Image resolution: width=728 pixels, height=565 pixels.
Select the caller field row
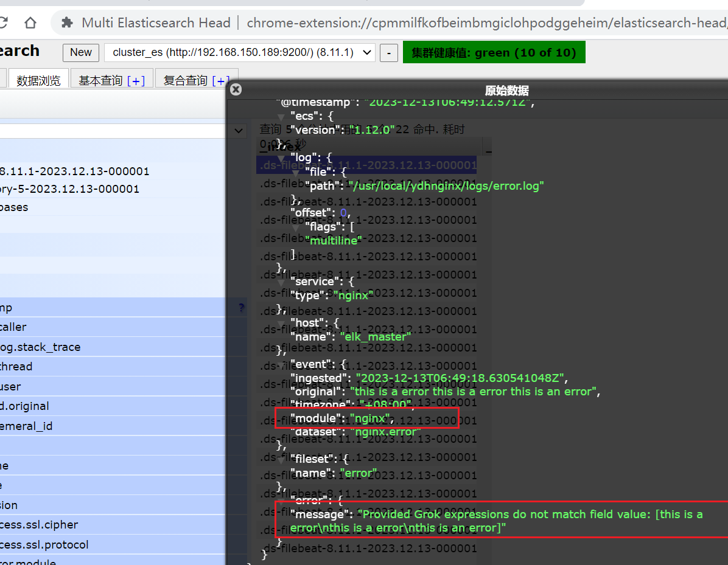113,327
